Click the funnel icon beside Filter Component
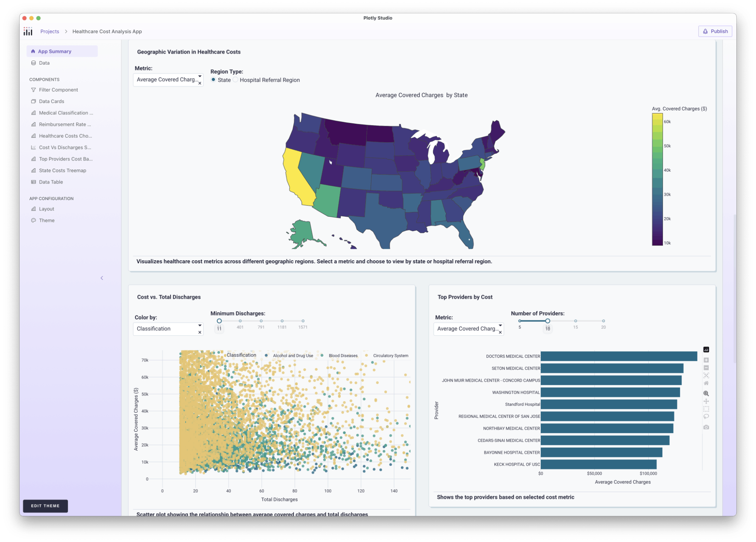 coord(33,90)
